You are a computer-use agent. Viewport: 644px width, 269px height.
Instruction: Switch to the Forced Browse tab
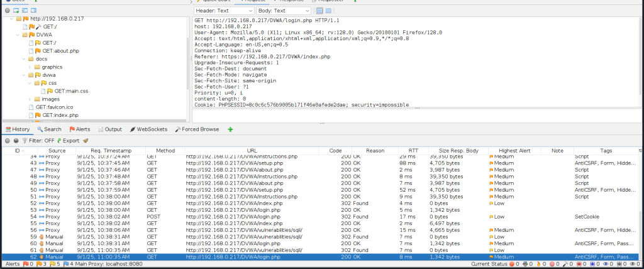click(197, 129)
